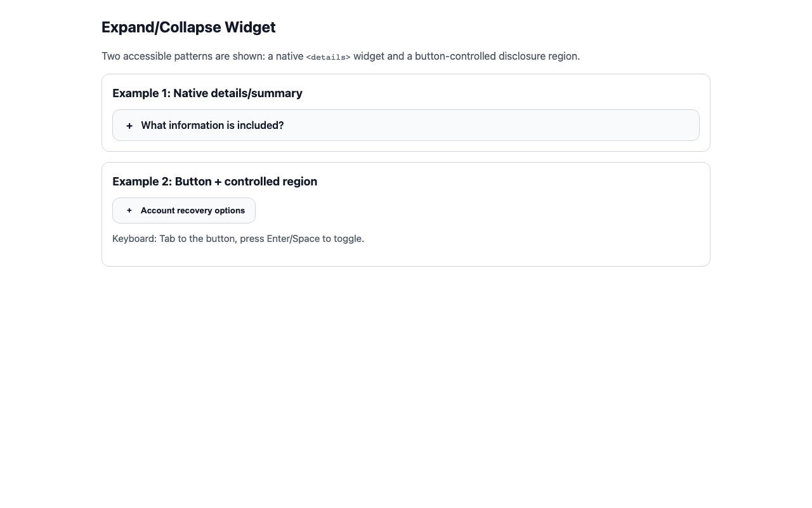Click the introductory description paragraph
This screenshot has height=508, width=812.
[341, 56]
